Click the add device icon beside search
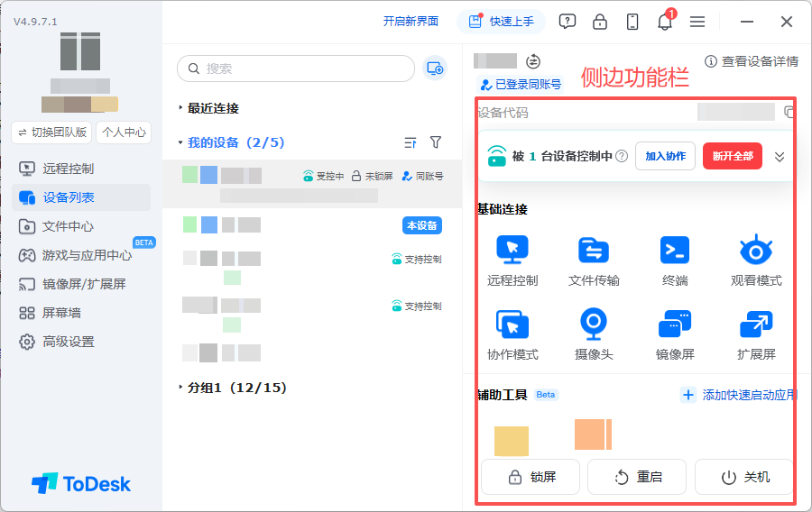Image resolution: width=812 pixels, height=512 pixels. coord(435,69)
